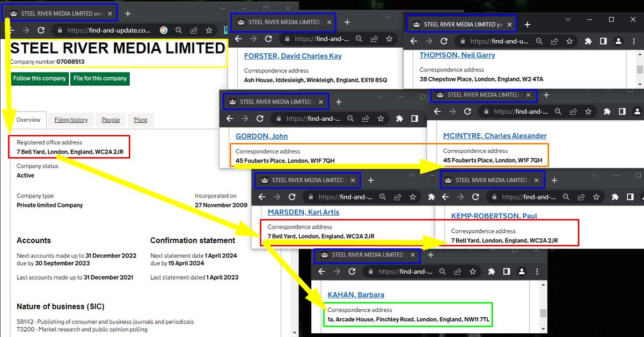644x337 pixels.
Task: Bookmark the company overview page with the star
Action: pos(209,31)
